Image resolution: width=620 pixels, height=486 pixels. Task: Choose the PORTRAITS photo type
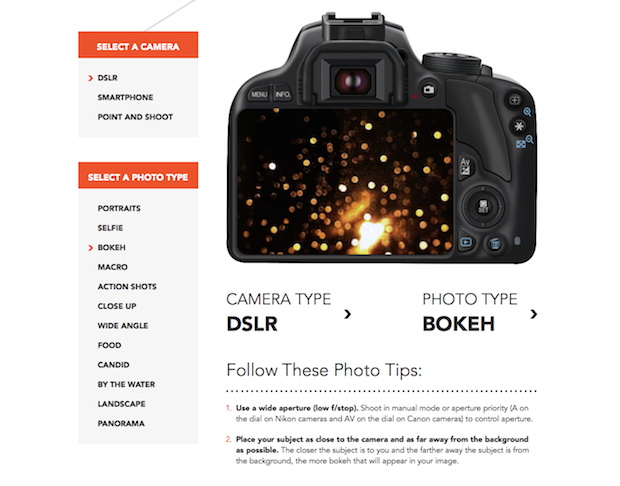119,208
